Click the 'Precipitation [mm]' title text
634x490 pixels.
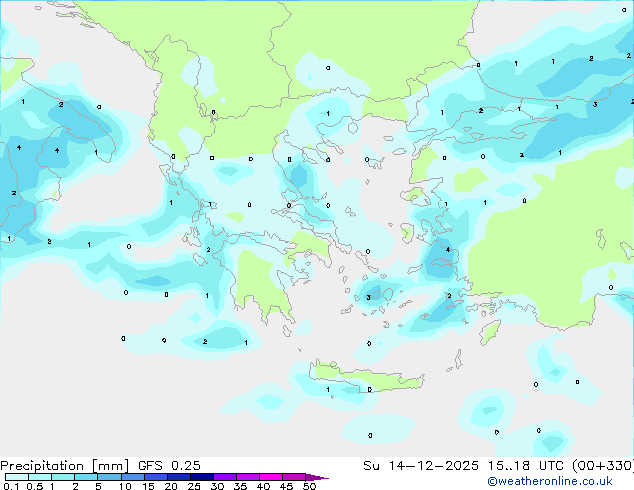(64, 466)
